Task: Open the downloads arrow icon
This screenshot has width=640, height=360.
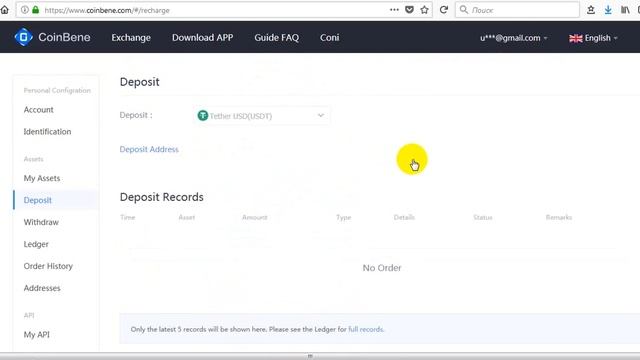Action: click(608, 10)
